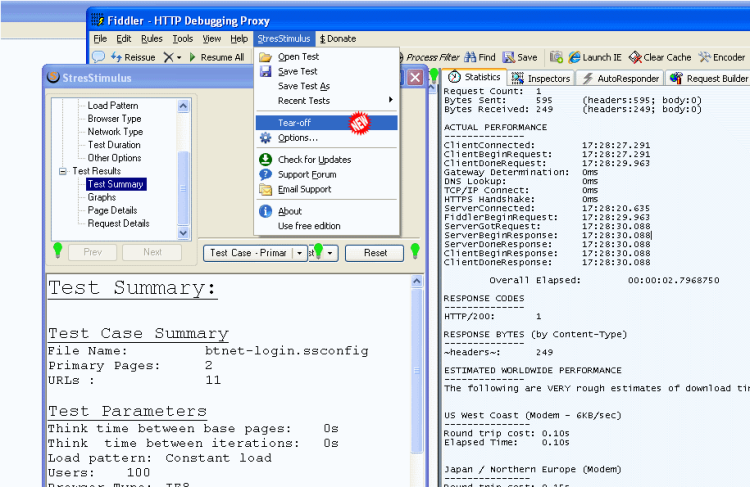The width and height of the screenshot is (750, 487).
Task: Open the View menu
Action: coord(211,39)
